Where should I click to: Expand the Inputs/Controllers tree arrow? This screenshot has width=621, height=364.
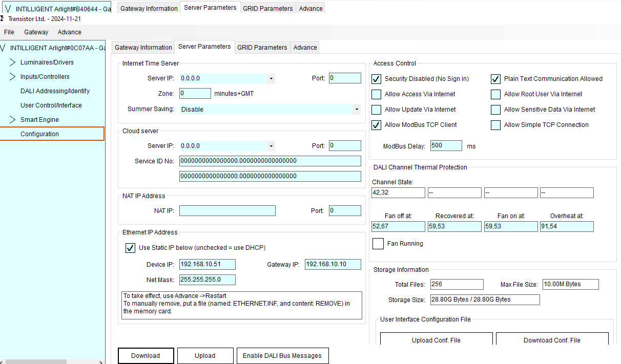tap(13, 77)
